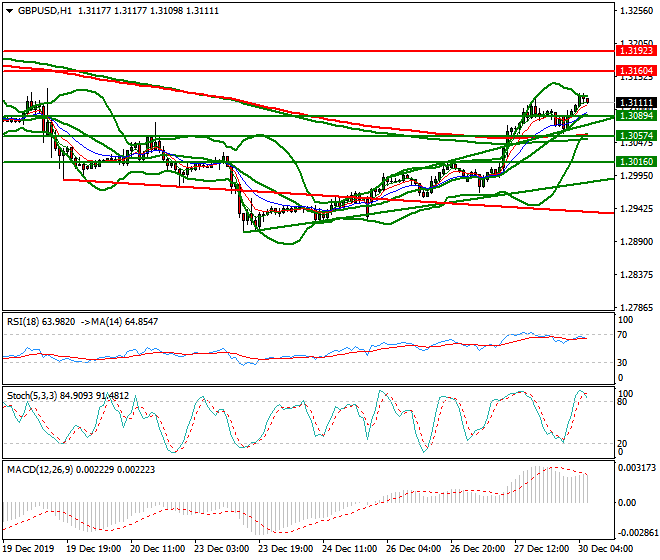660x560 pixels.
Task: Select the 1.29950 price scale value
Action: point(636,176)
